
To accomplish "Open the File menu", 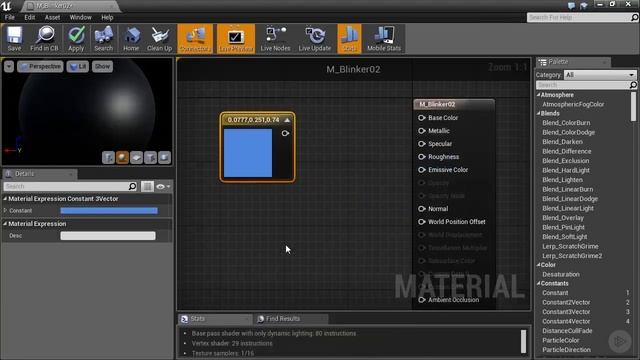I will click(x=9, y=17).
